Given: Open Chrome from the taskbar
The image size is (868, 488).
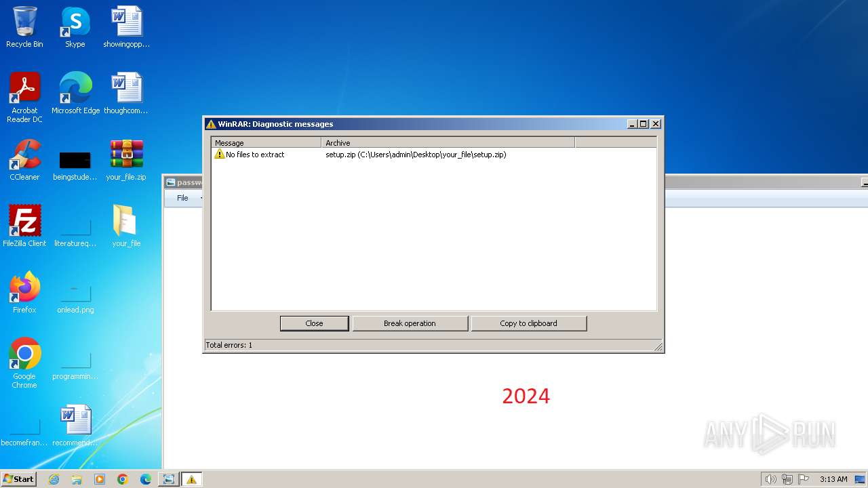Looking at the screenshot, I should (123, 479).
